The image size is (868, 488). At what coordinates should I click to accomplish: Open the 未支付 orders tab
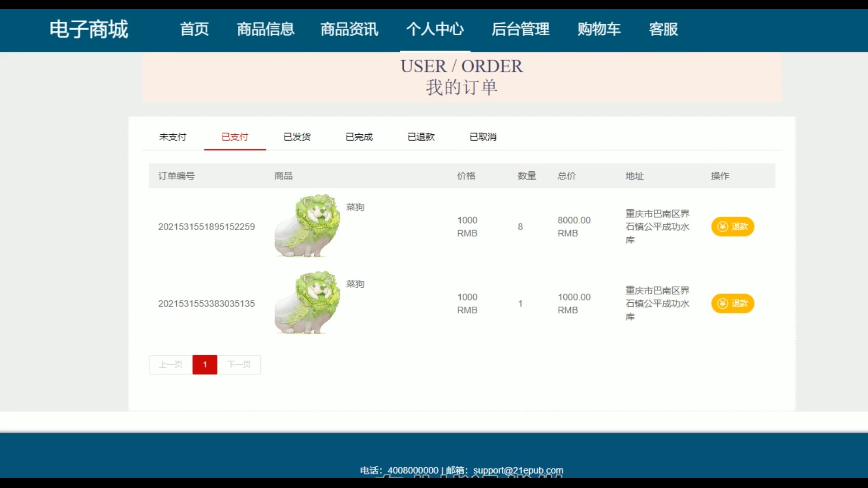click(173, 136)
